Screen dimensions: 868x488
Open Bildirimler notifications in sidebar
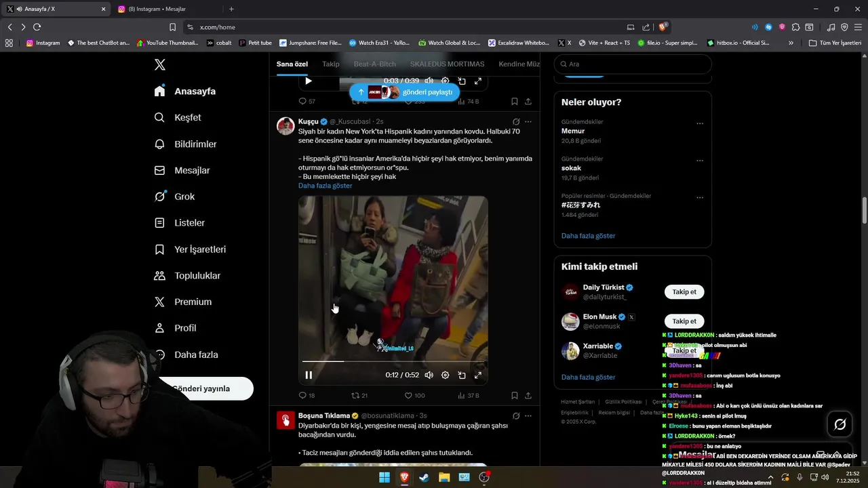(x=186, y=144)
